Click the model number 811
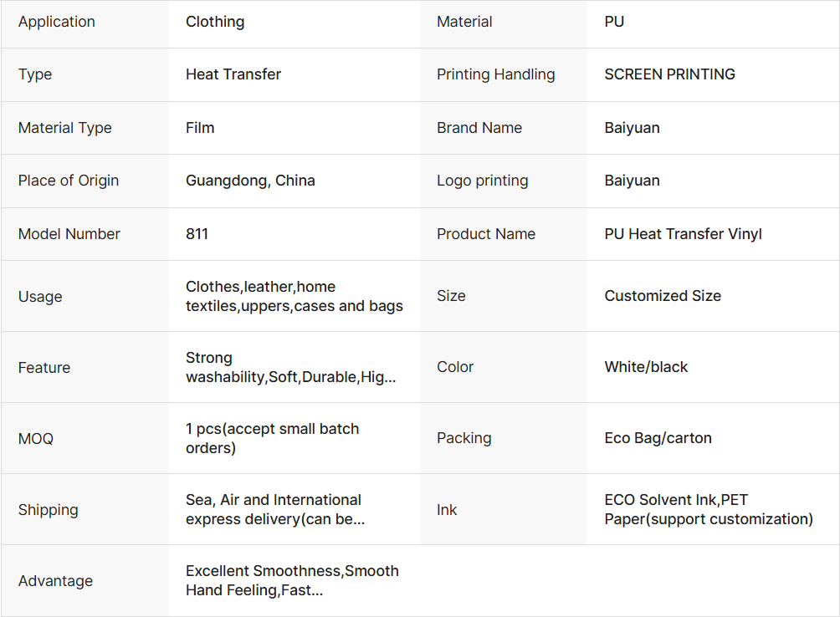 (197, 234)
